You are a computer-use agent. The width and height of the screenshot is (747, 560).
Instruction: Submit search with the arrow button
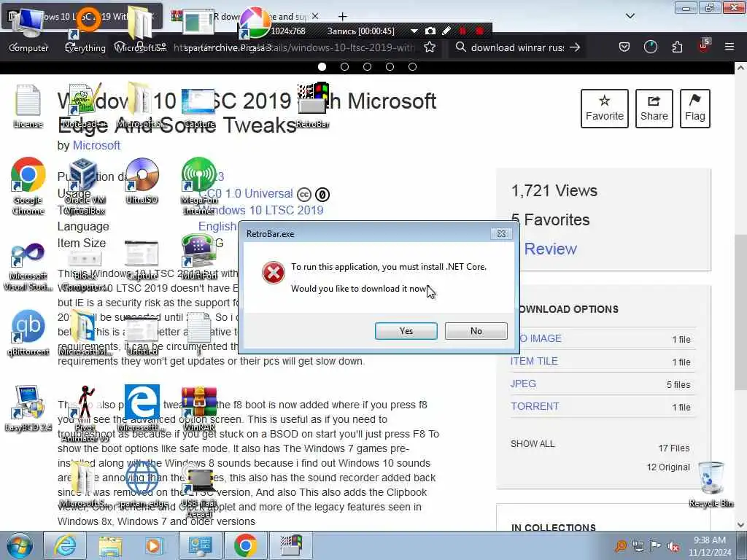click(x=575, y=47)
